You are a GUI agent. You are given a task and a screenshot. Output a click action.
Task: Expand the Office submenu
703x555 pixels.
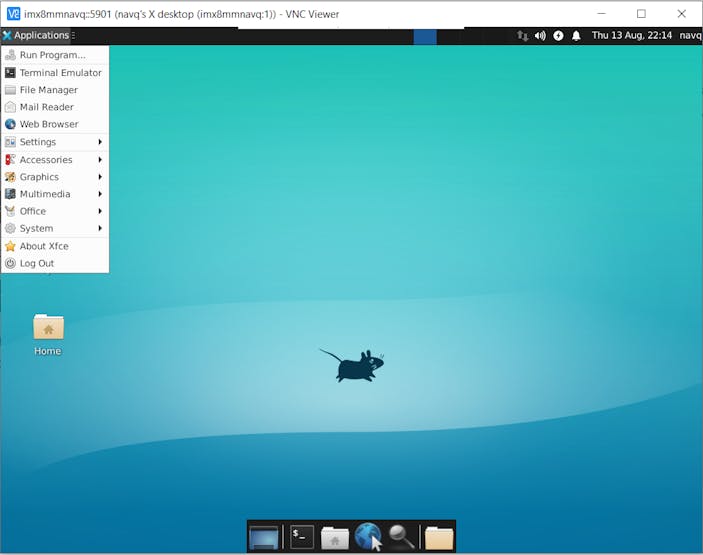pyautogui.click(x=55, y=211)
